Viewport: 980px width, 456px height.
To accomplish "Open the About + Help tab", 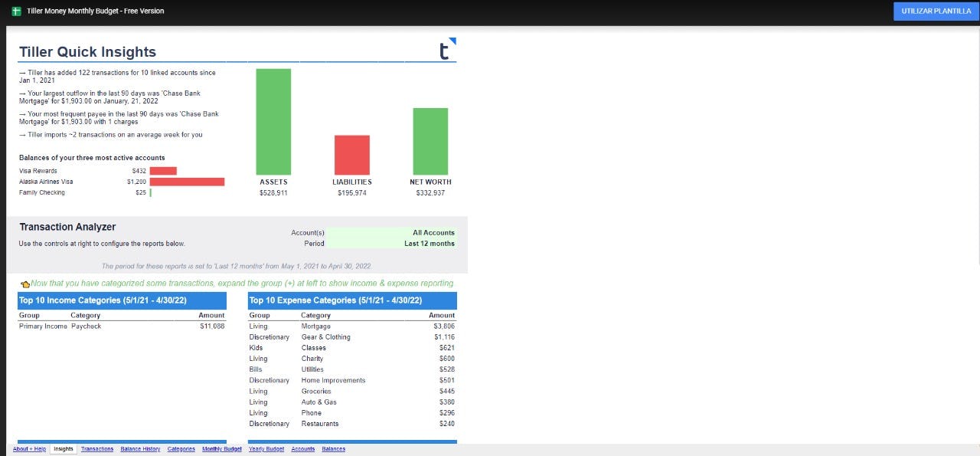I will pos(29,449).
